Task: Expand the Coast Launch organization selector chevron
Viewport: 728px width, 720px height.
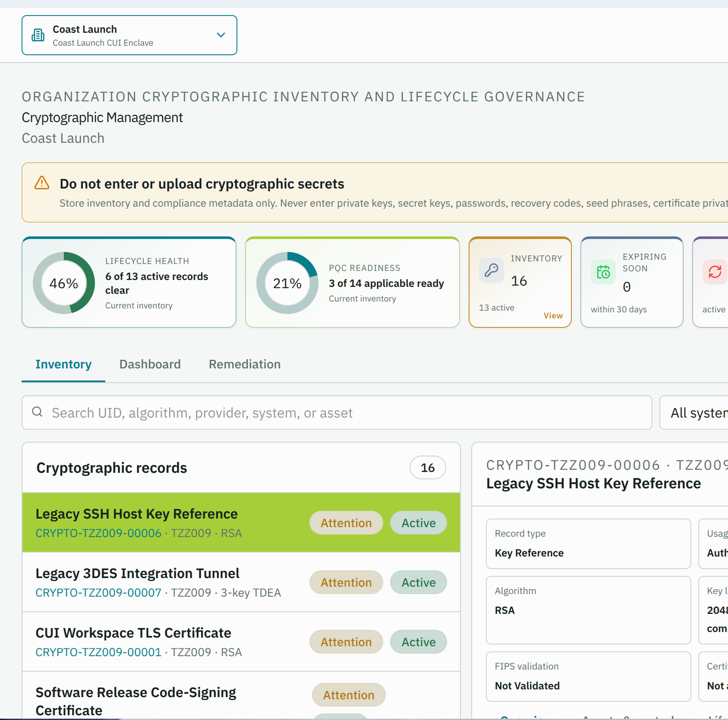Action: click(x=221, y=35)
